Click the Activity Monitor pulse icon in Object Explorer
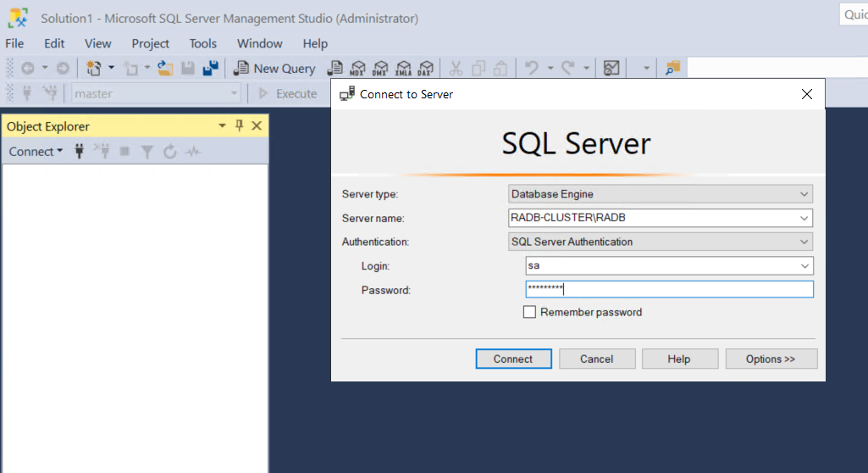The height and width of the screenshot is (473, 868). 192,151
